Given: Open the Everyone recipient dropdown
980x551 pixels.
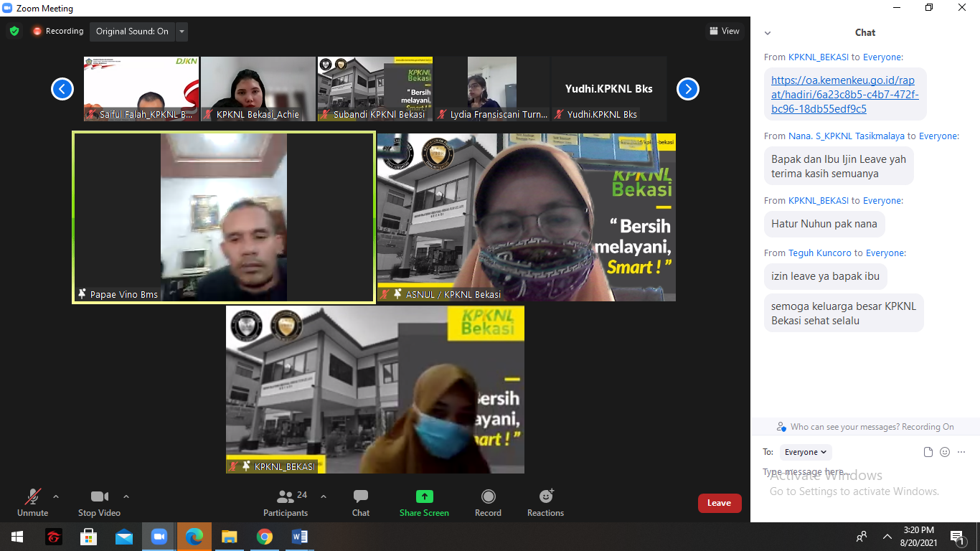Looking at the screenshot, I should [x=806, y=452].
